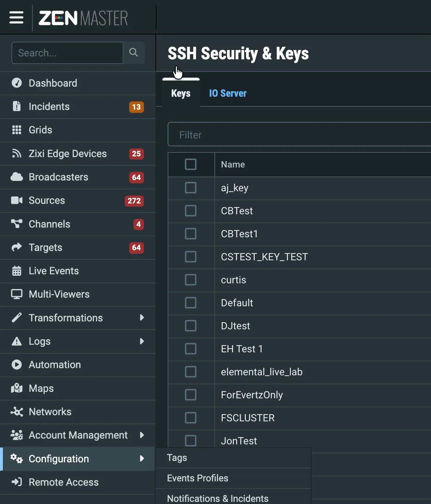This screenshot has width=431, height=504.
Task: Click the CSTEST_KEY_TEST key name
Action: 264,257
